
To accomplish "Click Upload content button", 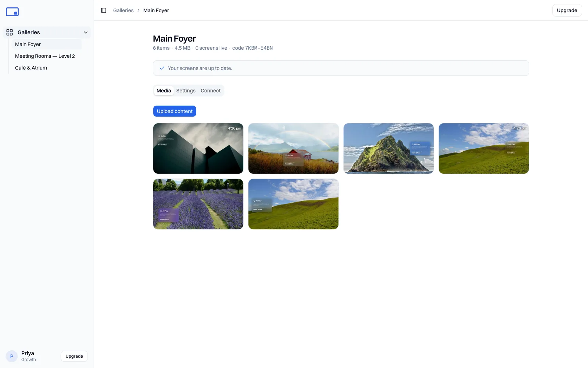I will [175, 111].
